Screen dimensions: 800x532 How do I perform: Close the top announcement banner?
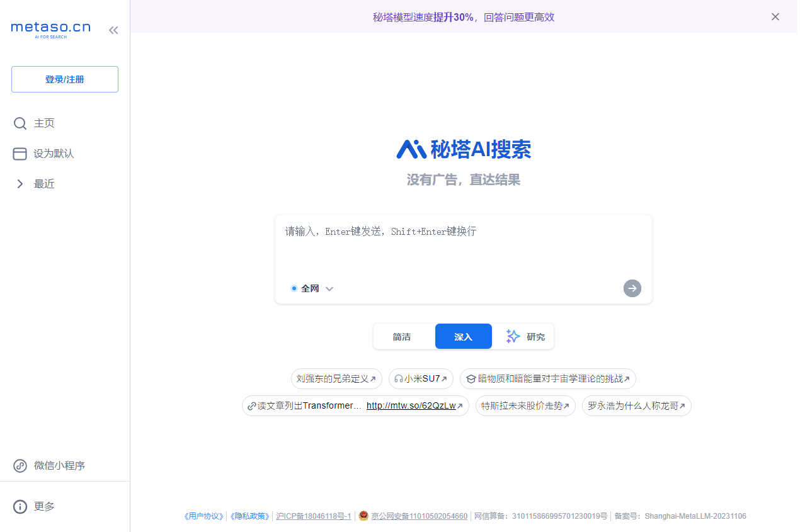point(775,17)
